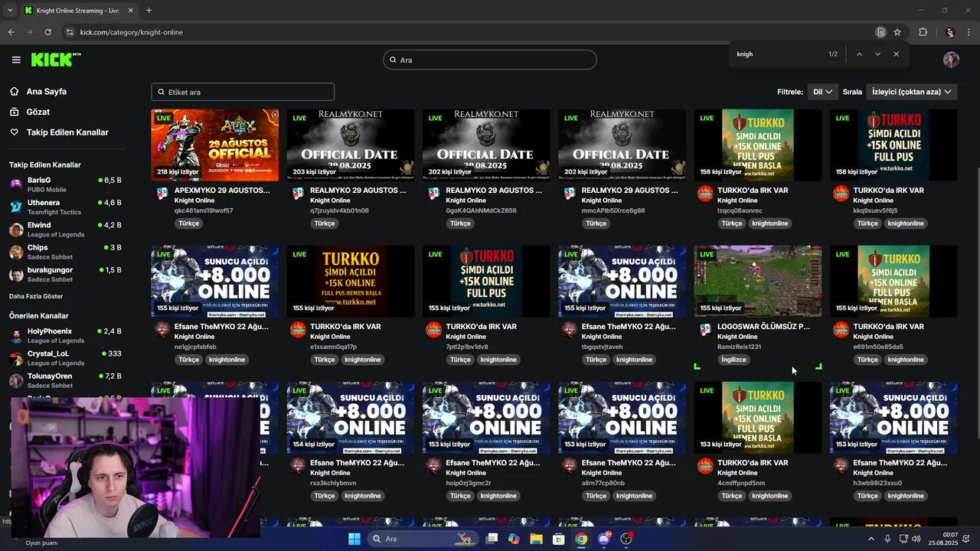Open Elwind followed channel
The image size is (980, 551).
[65, 230]
